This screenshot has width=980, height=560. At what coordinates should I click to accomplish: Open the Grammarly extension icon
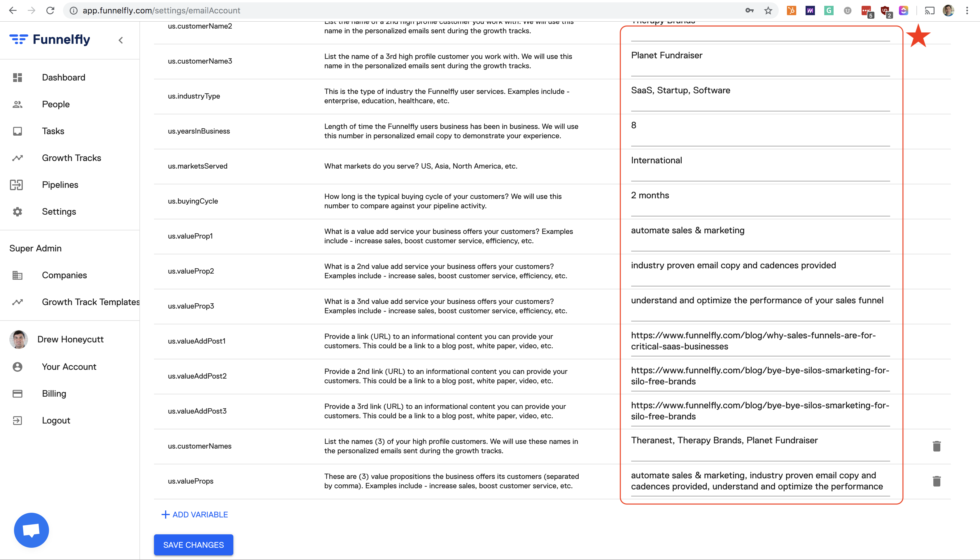[829, 10]
